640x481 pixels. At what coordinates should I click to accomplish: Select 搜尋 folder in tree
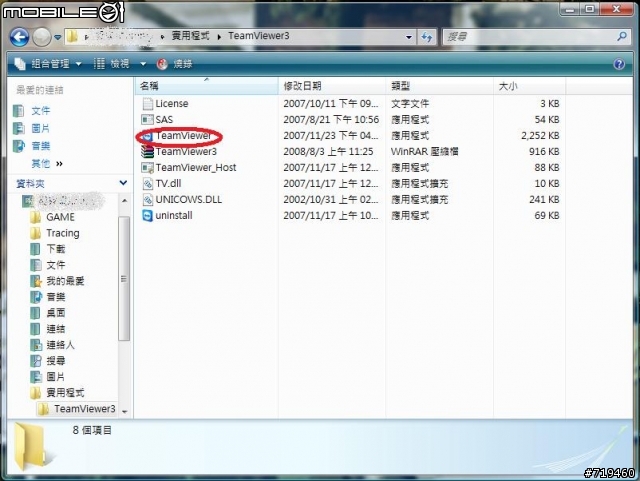48,361
